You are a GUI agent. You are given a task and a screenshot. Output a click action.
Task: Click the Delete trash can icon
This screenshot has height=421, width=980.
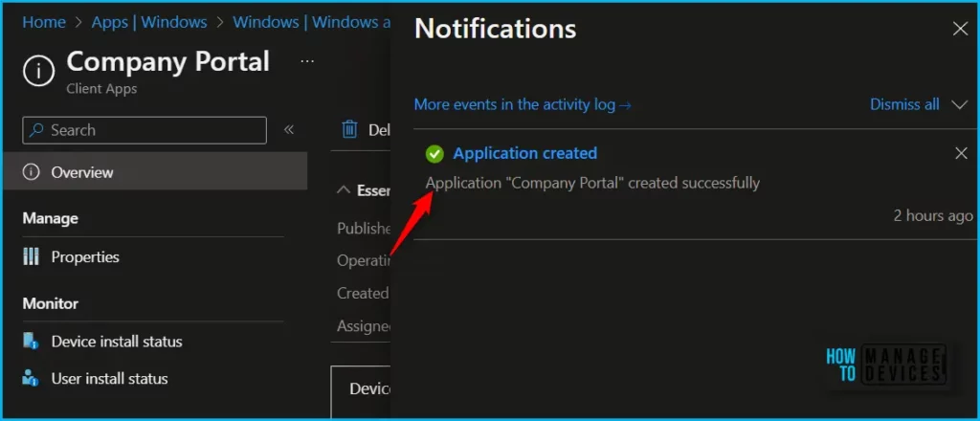tap(349, 129)
